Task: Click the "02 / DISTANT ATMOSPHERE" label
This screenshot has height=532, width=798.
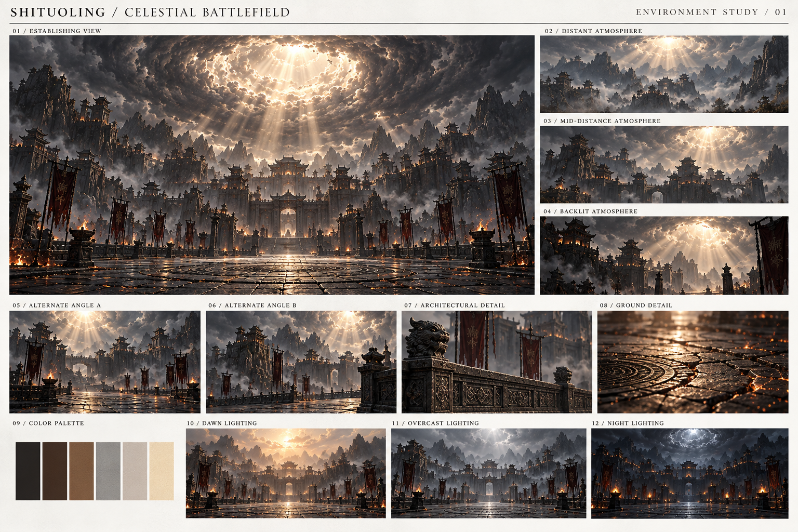Action: (593, 31)
